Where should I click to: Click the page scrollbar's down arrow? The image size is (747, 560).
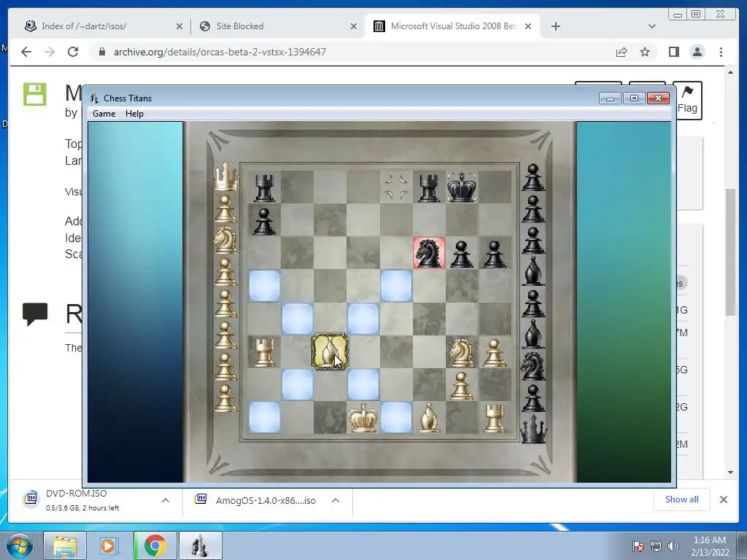pyautogui.click(x=730, y=472)
